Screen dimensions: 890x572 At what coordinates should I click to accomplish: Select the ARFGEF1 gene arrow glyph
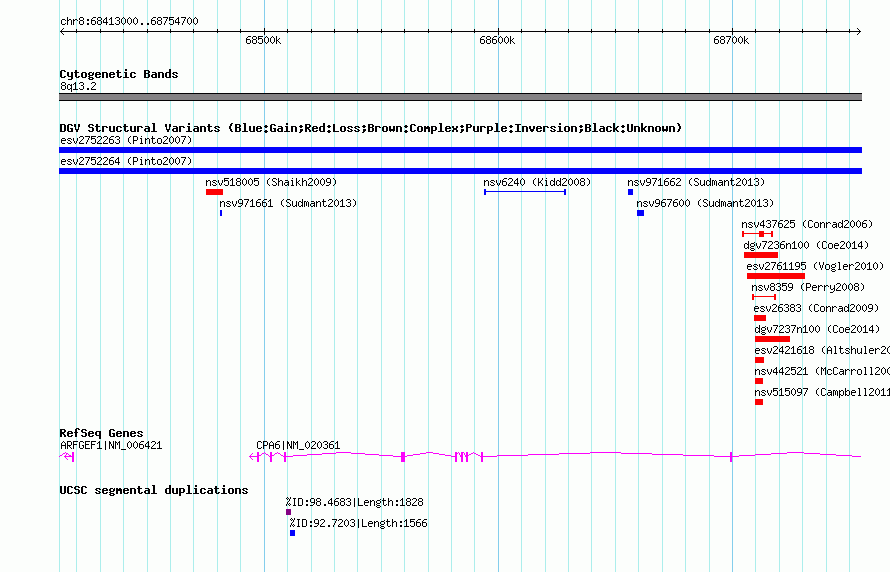(67, 457)
